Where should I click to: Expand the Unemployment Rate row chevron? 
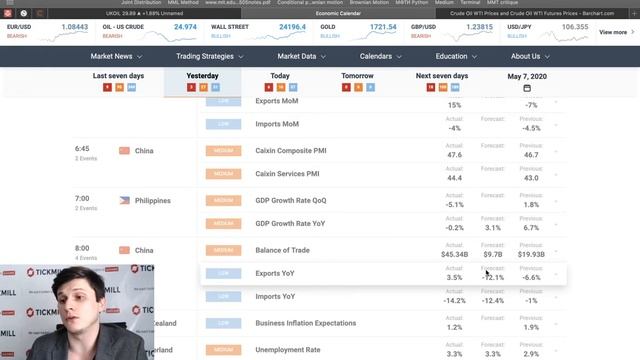556,350
